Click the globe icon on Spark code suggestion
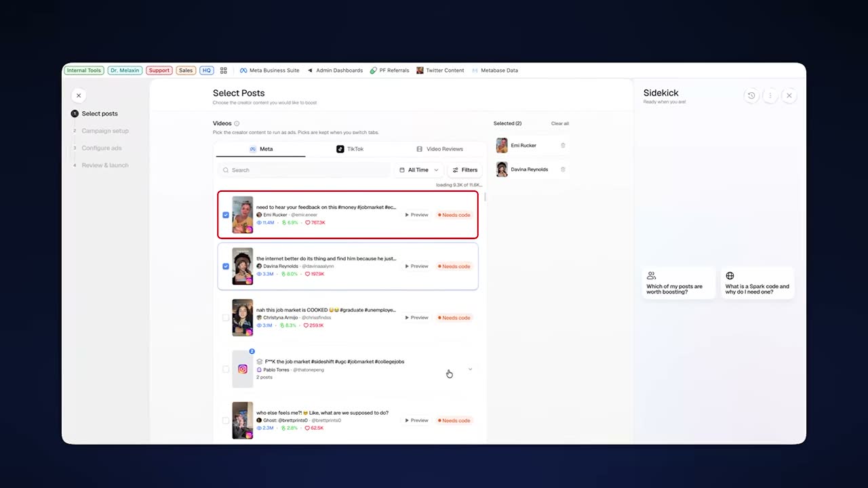The width and height of the screenshot is (868, 488). [x=730, y=276]
